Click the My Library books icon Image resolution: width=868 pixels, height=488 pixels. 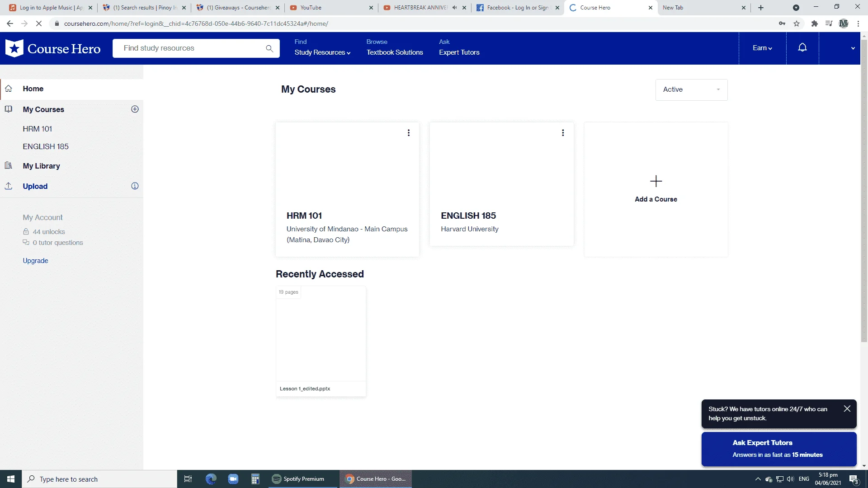[x=9, y=165]
